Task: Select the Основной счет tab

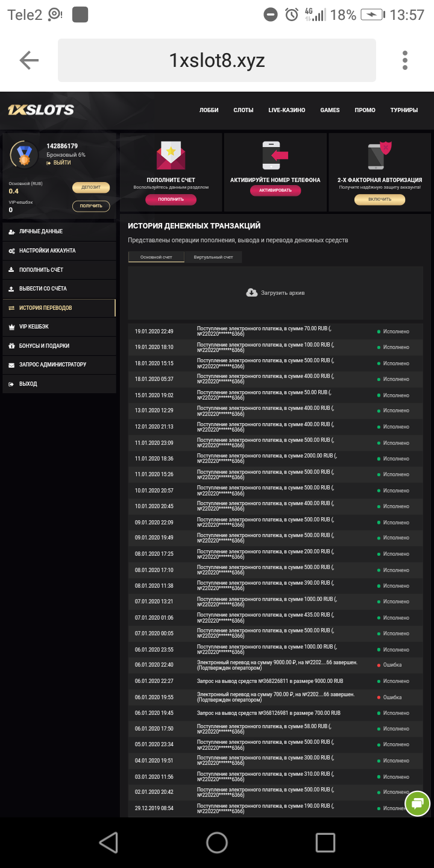Action: [x=156, y=257]
